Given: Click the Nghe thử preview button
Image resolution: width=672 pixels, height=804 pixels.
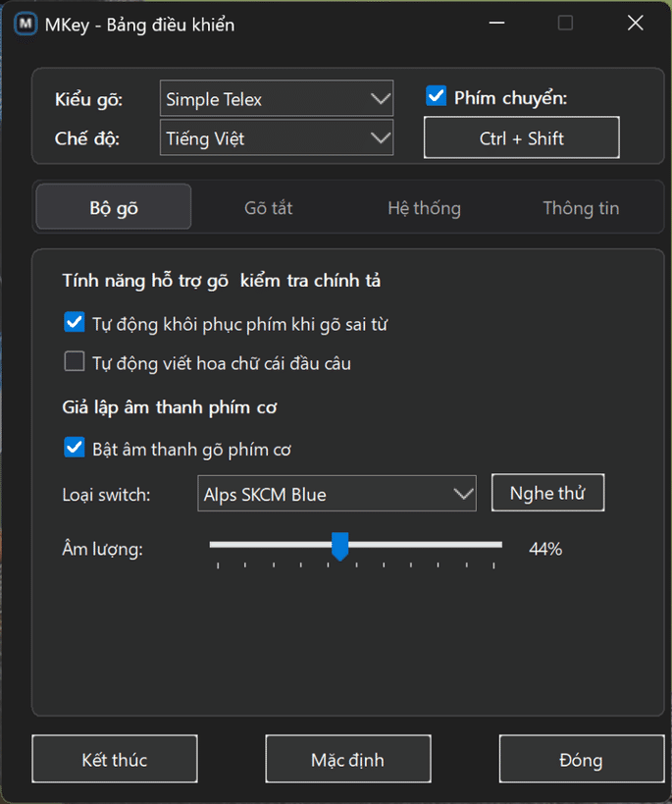Looking at the screenshot, I should (547, 493).
